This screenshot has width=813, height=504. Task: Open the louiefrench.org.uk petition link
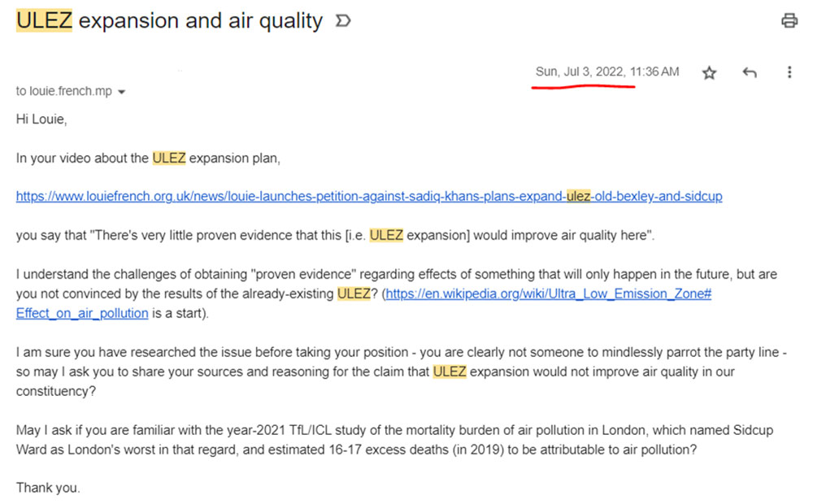(x=369, y=197)
